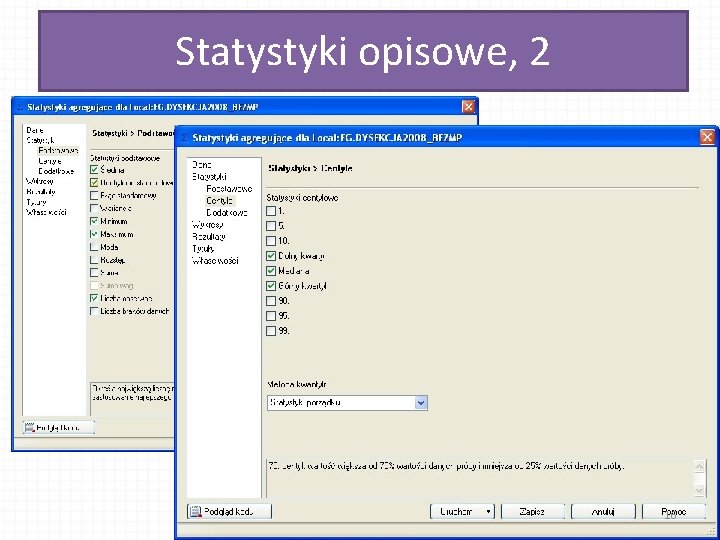
Task: Tick the 95. centyl checkbox
Action: point(271,316)
